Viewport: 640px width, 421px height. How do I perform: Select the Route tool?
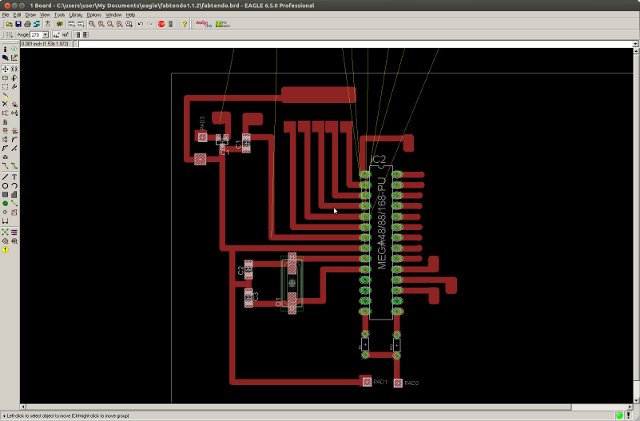pyautogui.click(x=5, y=166)
